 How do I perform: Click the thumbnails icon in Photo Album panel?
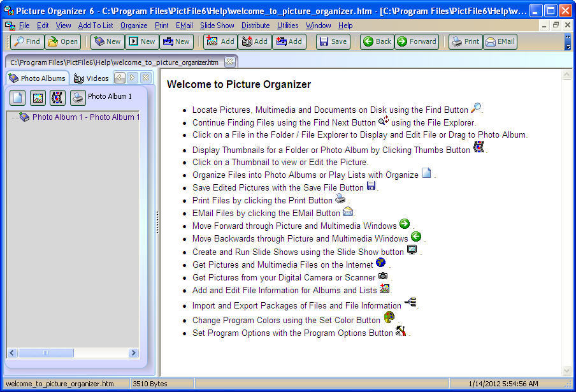click(x=38, y=97)
